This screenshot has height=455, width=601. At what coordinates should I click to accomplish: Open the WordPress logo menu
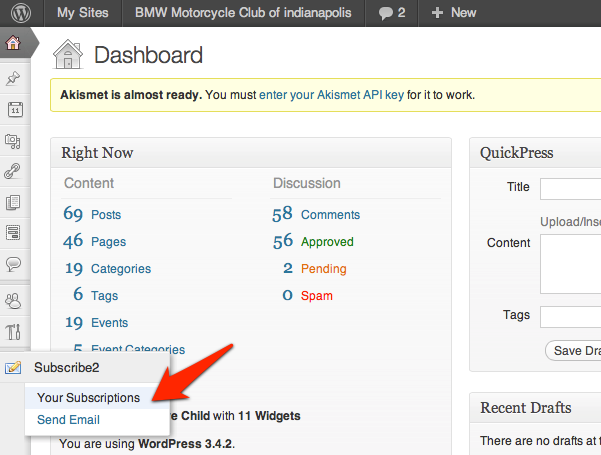tap(21, 13)
